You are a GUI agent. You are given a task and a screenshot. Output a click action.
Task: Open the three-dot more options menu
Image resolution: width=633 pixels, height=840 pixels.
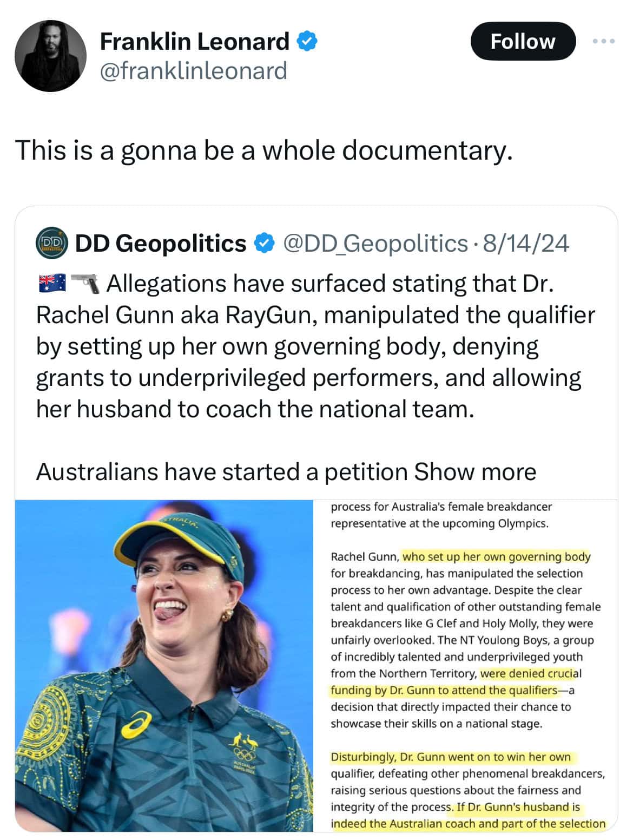pos(604,41)
